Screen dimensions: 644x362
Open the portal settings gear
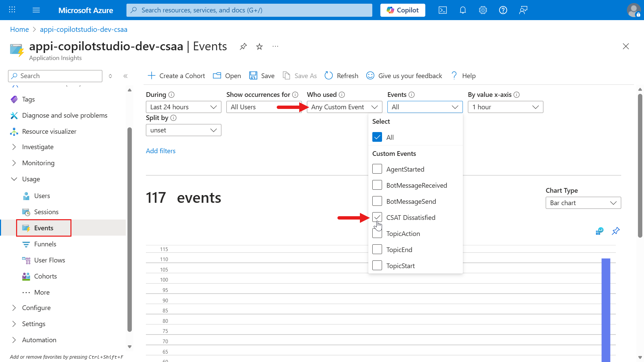click(x=483, y=10)
